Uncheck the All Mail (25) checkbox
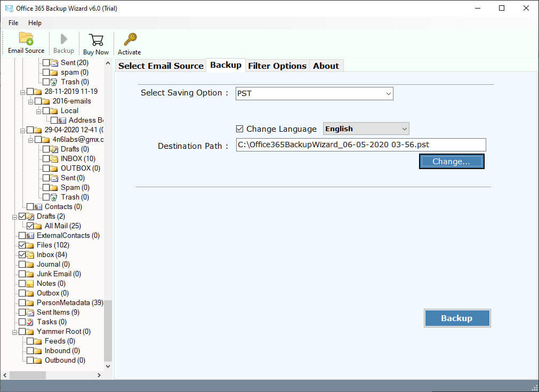The width and height of the screenshot is (539, 392). (x=30, y=226)
